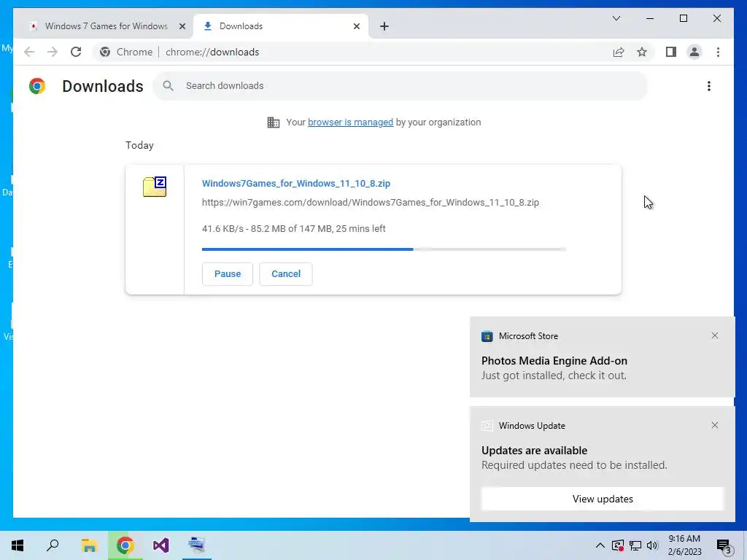Open the taskbar app next to Visual Studio
This screenshot has height=560, width=747.
(197, 545)
